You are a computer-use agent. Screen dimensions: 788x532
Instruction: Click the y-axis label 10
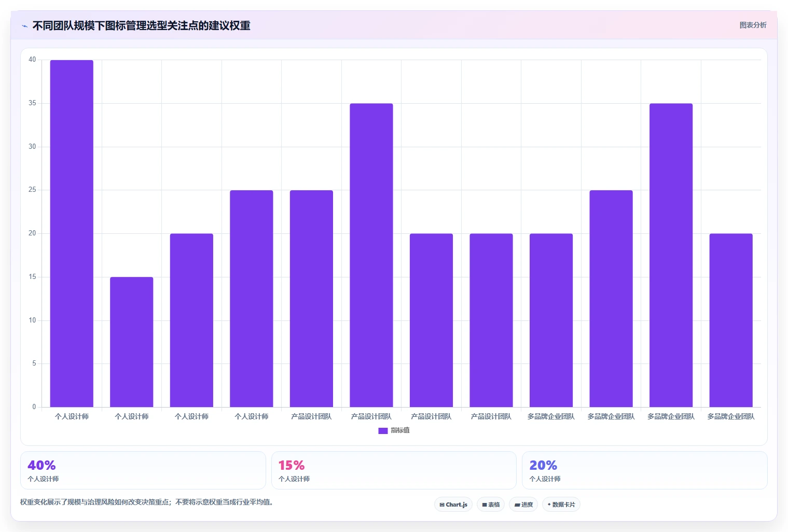(x=32, y=320)
